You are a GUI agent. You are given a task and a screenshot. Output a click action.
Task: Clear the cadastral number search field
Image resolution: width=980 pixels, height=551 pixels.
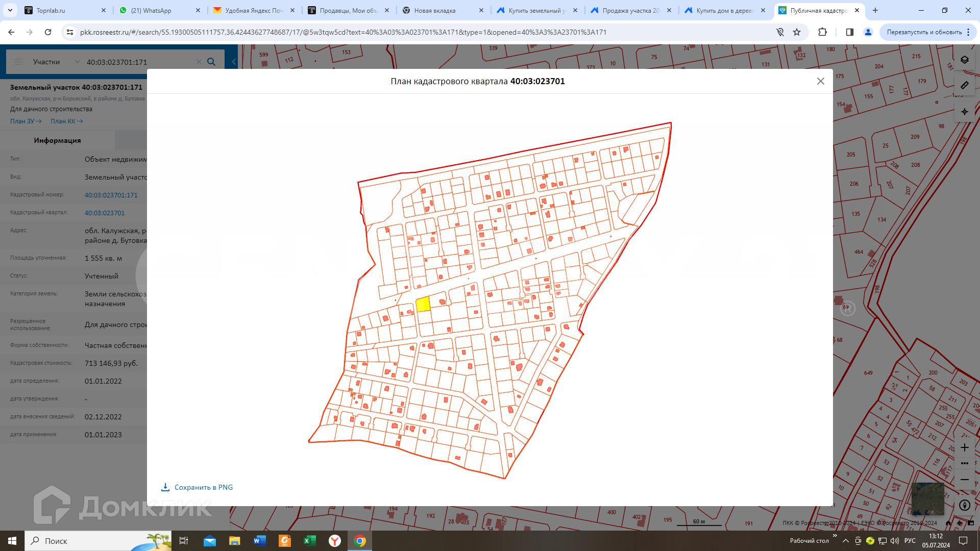pos(199,62)
